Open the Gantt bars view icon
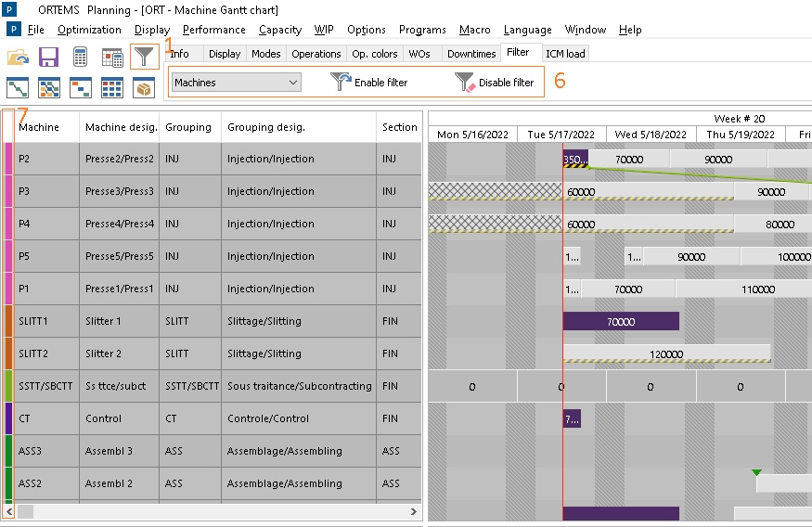 click(81, 88)
